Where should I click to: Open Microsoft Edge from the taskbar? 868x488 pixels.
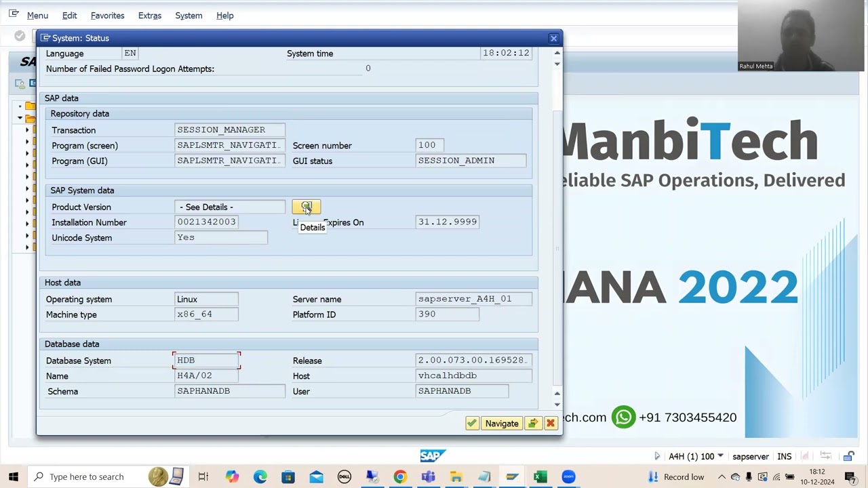point(260,476)
